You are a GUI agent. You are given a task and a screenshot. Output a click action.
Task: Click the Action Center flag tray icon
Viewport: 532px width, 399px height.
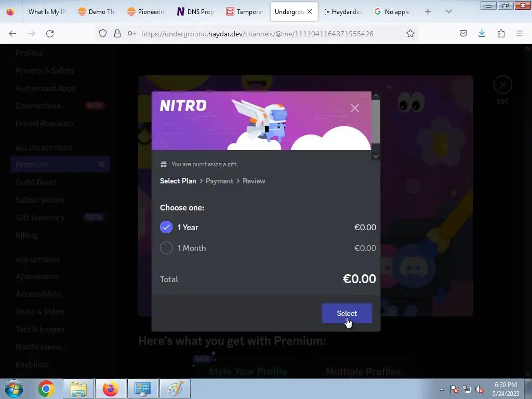click(454, 390)
